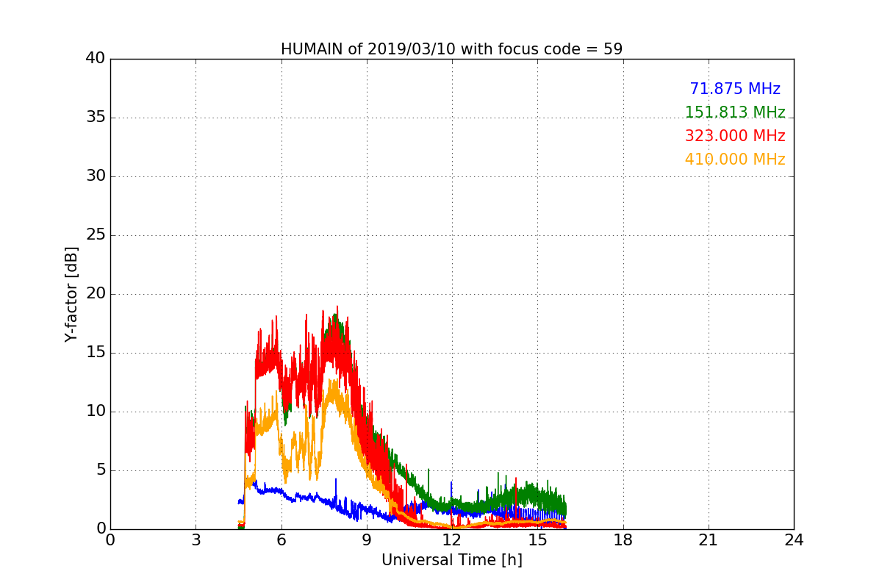Click the y-axis tick value 35

click(x=96, y=118)
